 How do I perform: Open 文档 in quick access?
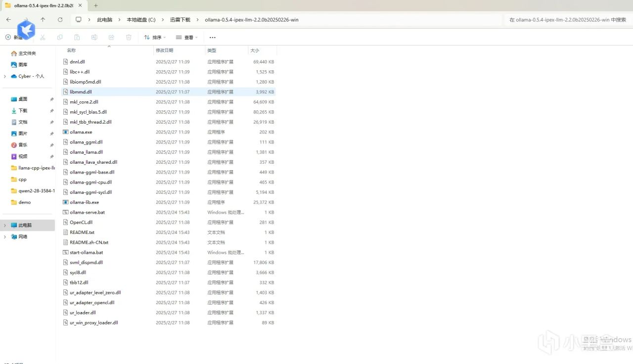(x=19, y=122)
